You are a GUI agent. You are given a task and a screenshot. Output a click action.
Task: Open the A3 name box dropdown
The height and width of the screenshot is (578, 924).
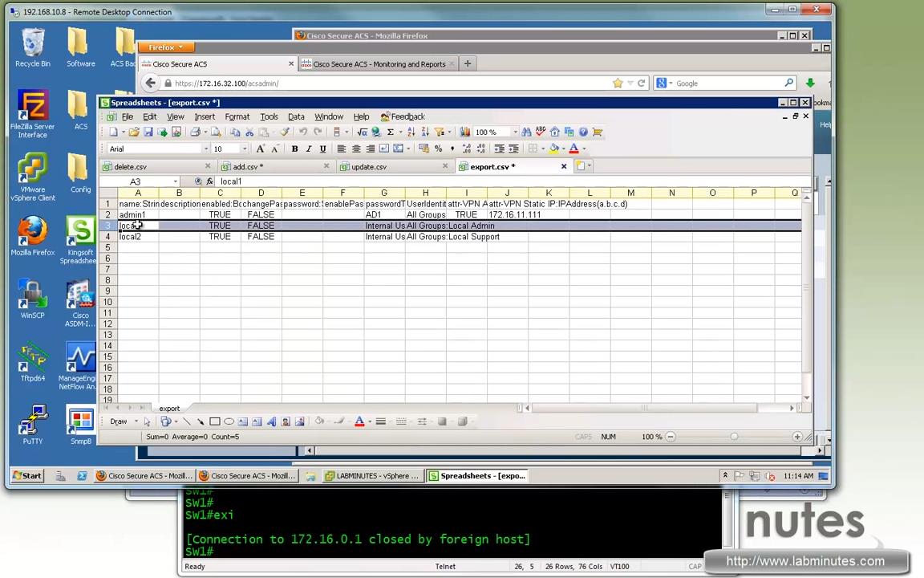coord(176,181)
